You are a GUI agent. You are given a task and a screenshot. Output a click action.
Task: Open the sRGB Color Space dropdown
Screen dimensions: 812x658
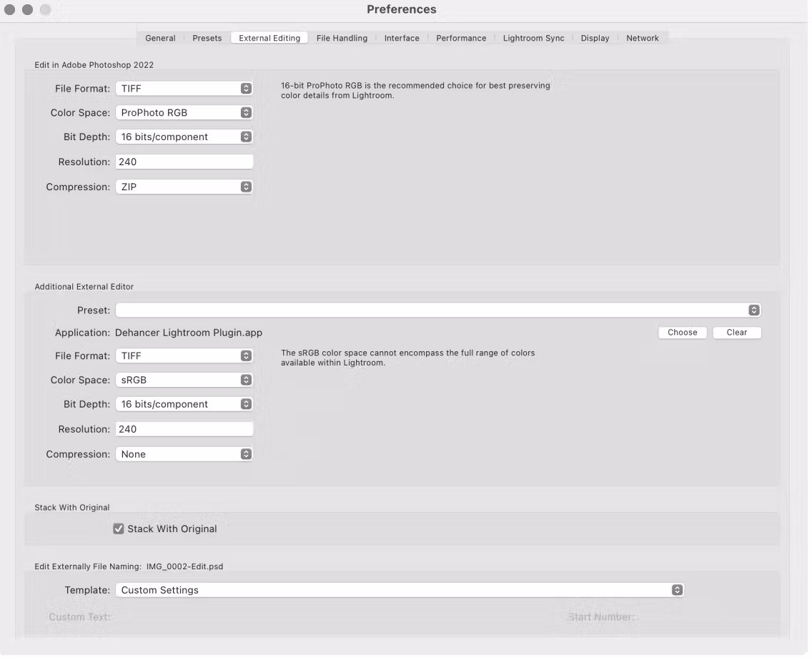[x=184, y=380]
